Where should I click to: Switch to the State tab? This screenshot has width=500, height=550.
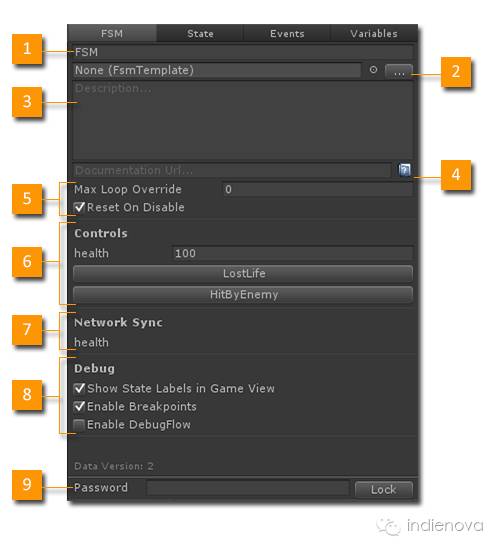tap(200, 34)
